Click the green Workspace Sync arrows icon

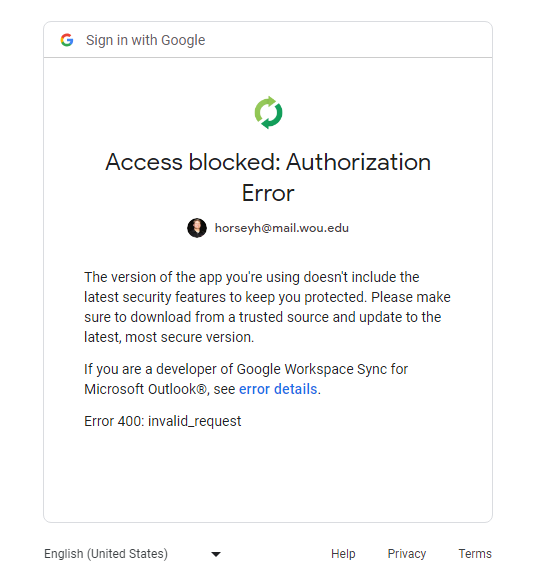[268, 112]
